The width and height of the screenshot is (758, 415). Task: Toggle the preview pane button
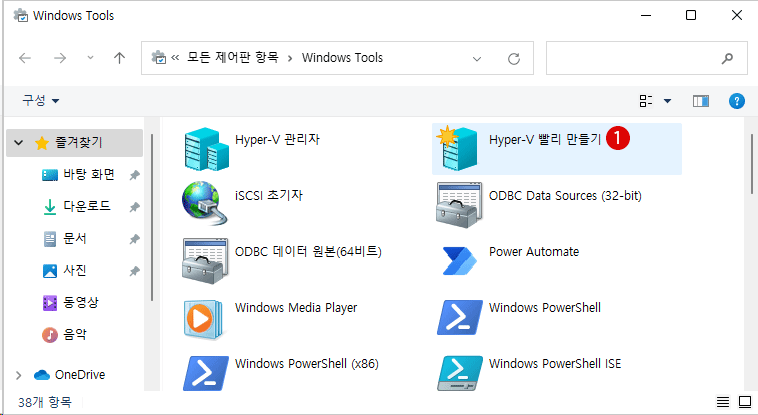(x=700, y=101)
